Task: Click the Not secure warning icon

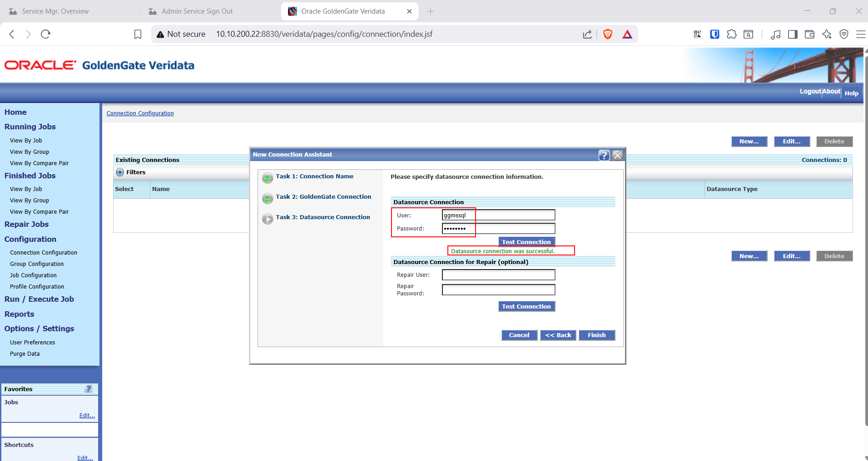Action: [160, 34]
